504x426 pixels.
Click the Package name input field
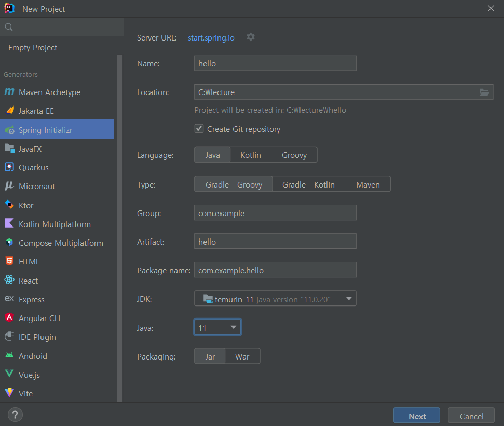tap(275, 270)
